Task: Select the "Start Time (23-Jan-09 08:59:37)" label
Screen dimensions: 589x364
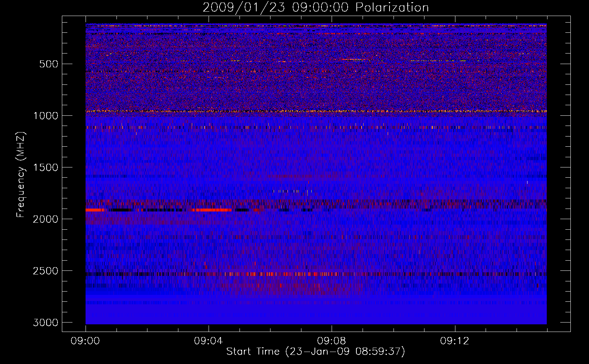Action: 316,352
